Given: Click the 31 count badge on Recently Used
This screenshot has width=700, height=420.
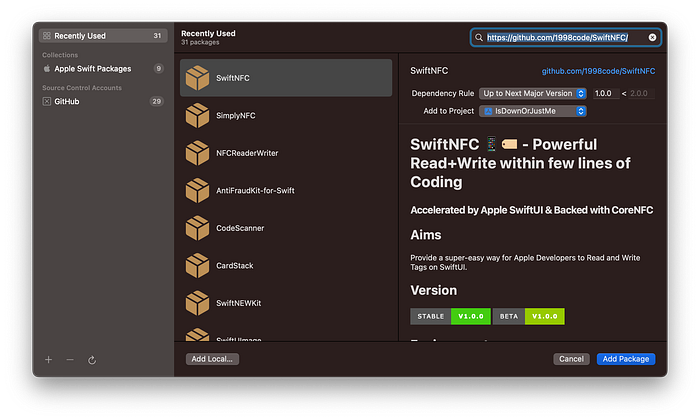Looking at the screenshot, I should point(157,36).
